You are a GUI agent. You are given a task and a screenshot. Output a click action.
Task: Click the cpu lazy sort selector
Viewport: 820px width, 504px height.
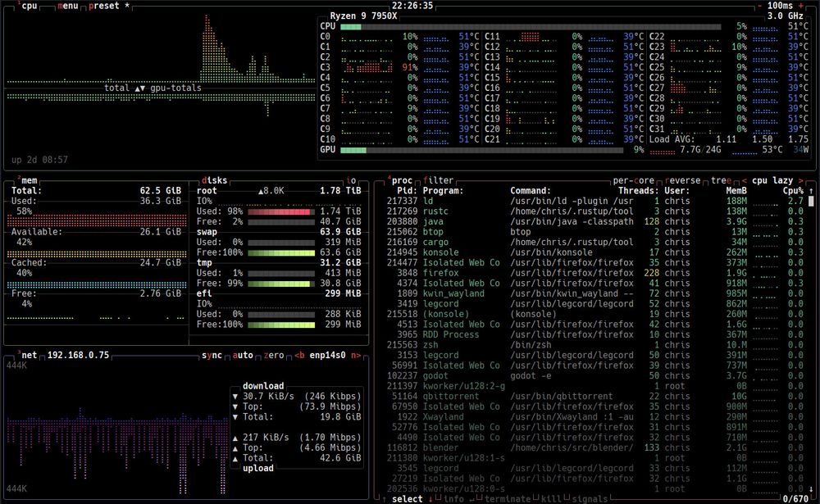point(772,180)
